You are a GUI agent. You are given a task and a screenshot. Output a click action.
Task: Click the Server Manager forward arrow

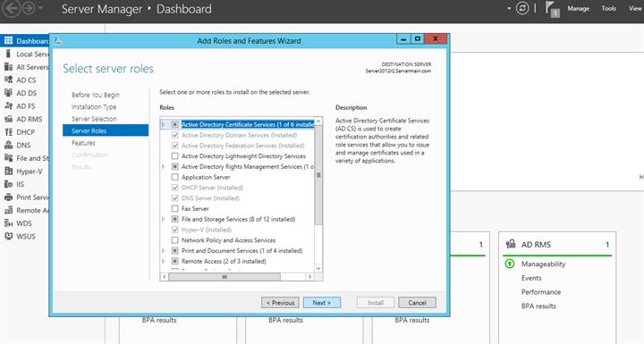click(29, 9)
